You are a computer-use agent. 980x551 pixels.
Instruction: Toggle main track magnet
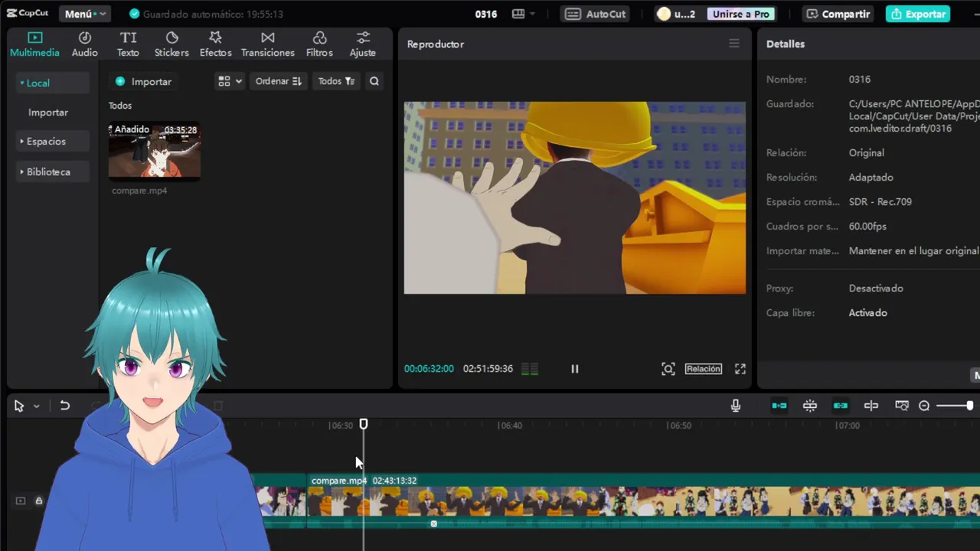[779, 406]
